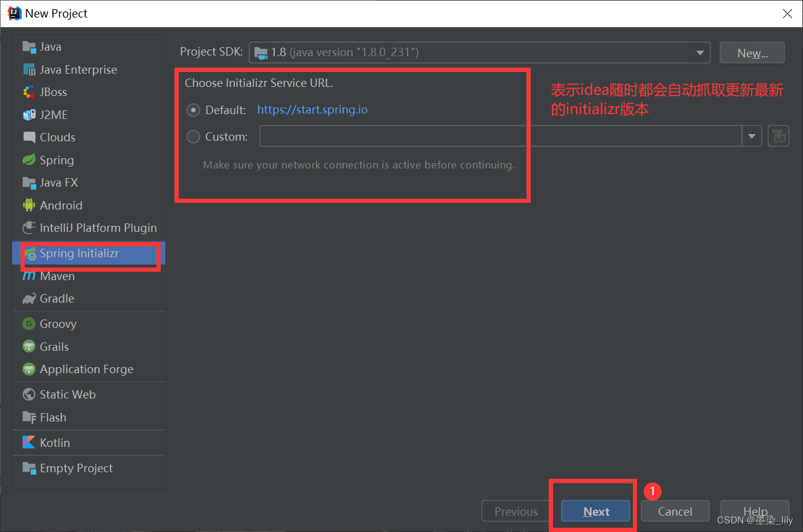Screen dimensions: 803x532
Task: Click the Maven m icon
Action: 29,277
